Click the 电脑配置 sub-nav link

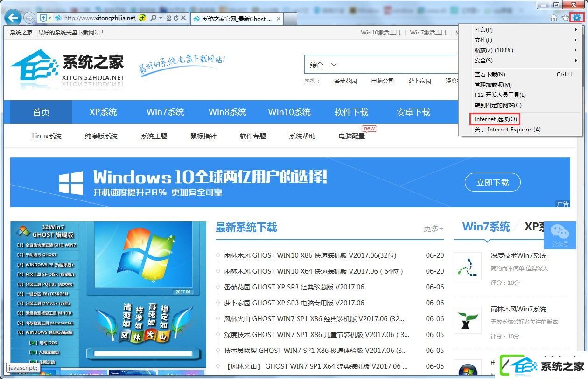click(x=352, y=137)
